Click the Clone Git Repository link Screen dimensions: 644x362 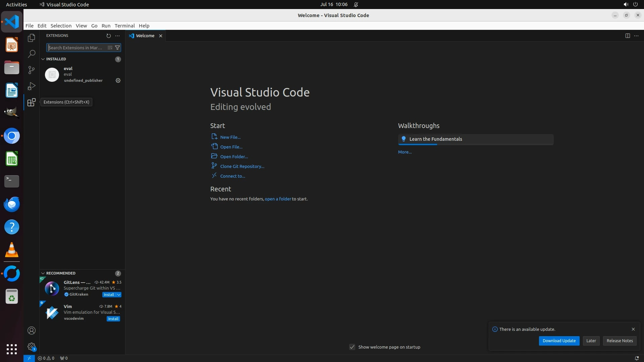click(x=242, y=166)
